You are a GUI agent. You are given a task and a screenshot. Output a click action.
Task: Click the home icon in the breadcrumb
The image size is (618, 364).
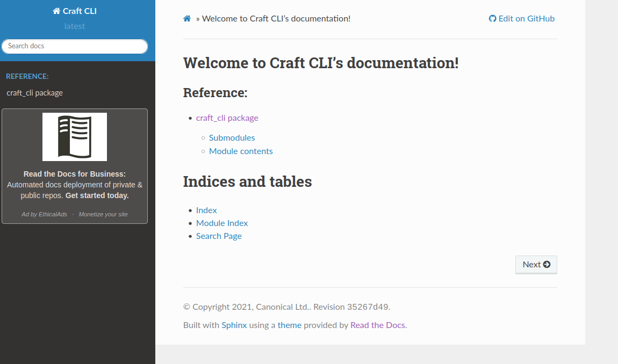[187, 18]
